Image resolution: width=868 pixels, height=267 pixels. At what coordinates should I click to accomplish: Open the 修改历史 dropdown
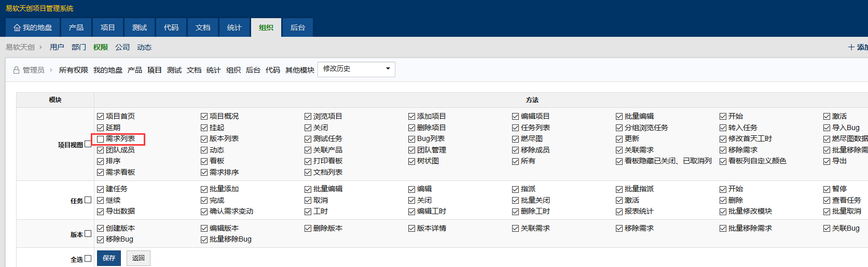tap(356, 69)
